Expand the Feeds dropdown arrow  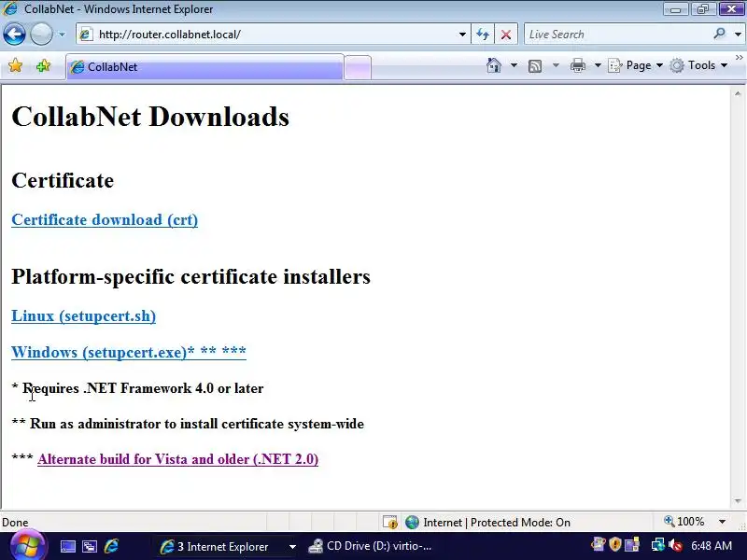tap(556, 65)
